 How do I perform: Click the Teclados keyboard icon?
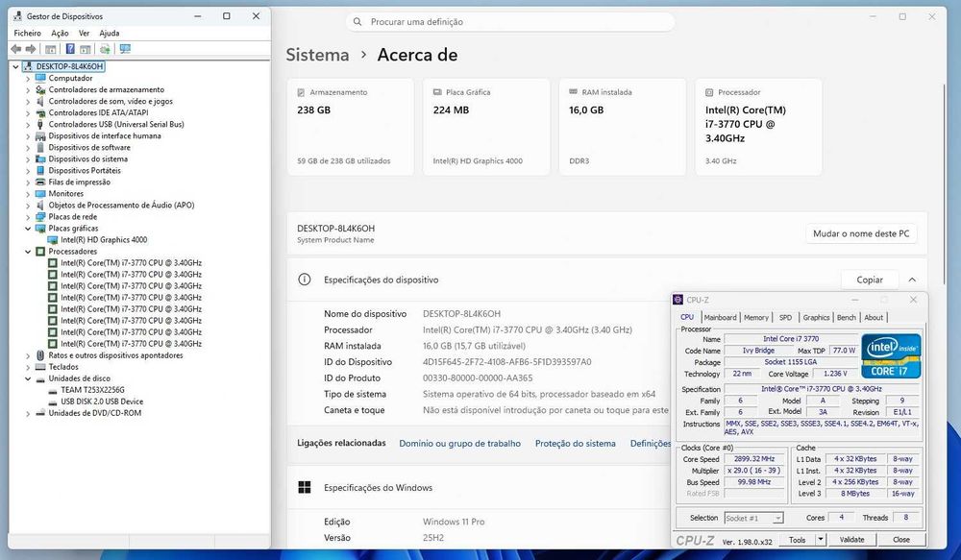click(x=40, y=367)
